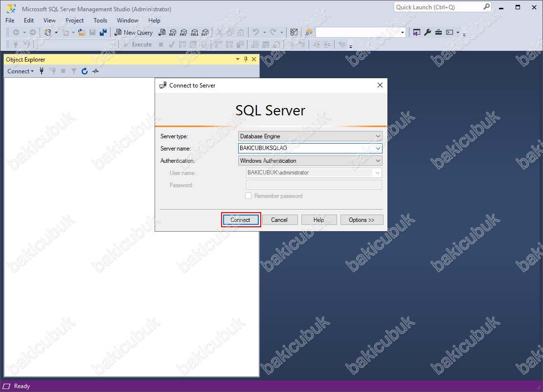This screenshot has width=543, height=392.
Task: Click the Redo arrow icon
Action: [x=273, y=33]
